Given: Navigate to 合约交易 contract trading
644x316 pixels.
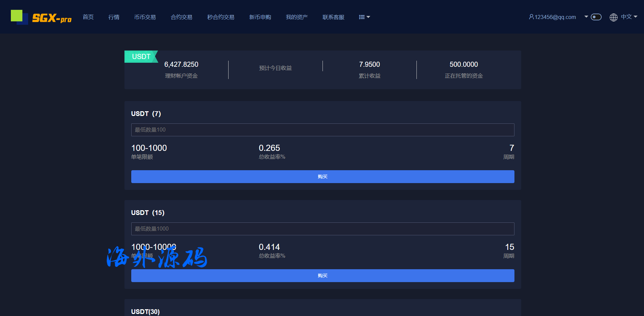Looking at the screenshot, I should pyautogui.click(x=181, y=17).
